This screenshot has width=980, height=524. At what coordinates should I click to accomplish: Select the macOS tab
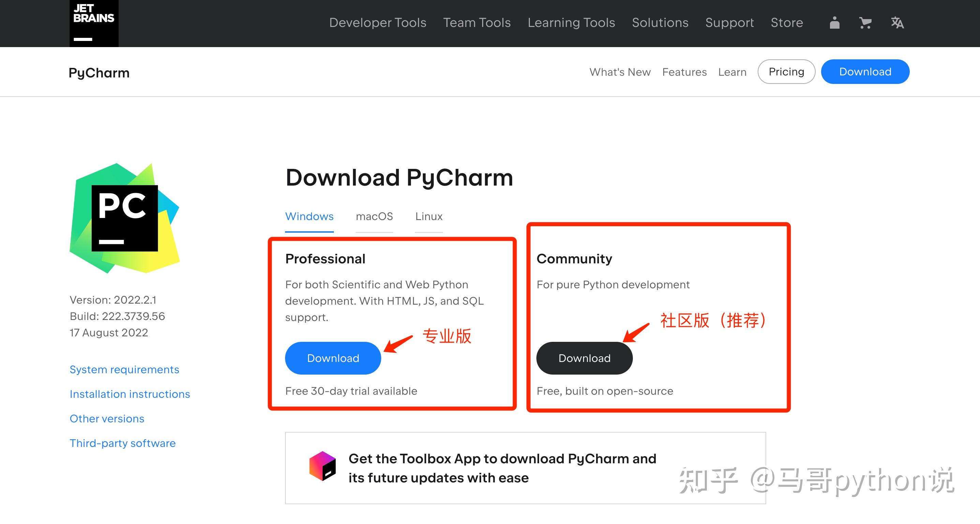(374, 217)
